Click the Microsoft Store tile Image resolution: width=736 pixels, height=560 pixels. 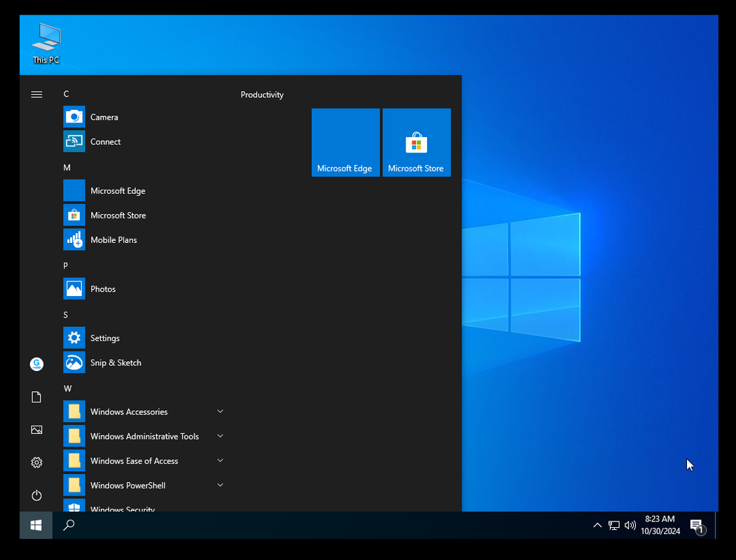417,143
